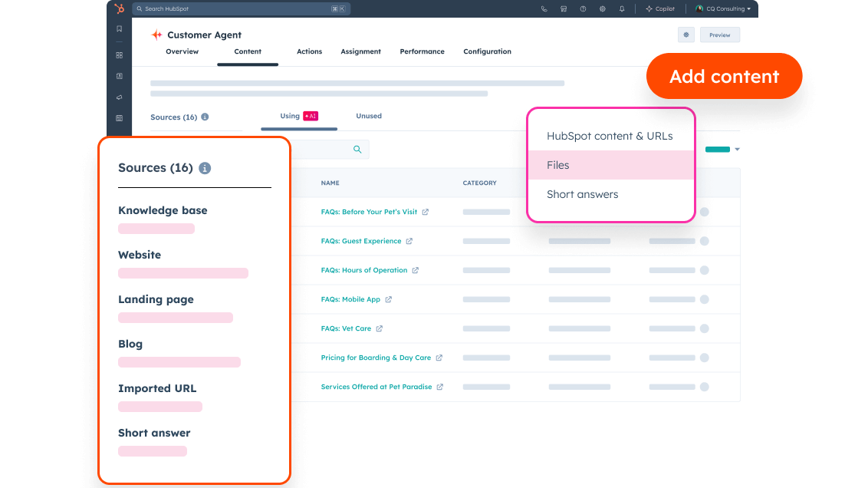868x488 pixels.
Task: Open the marketplace icon in top bar
Action: pos(564,9)
